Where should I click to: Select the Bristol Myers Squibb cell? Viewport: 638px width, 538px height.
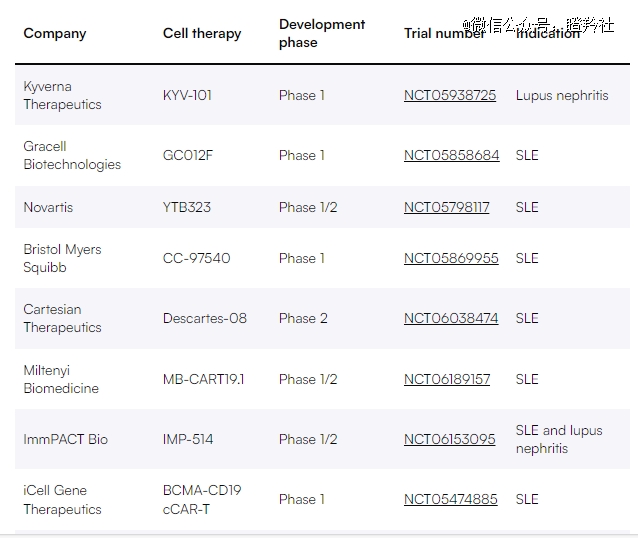[62, 258]
